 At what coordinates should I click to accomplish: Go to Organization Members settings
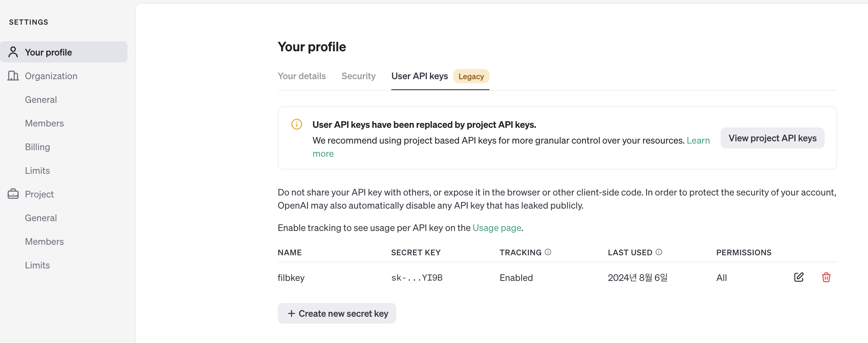click(44, 124)
